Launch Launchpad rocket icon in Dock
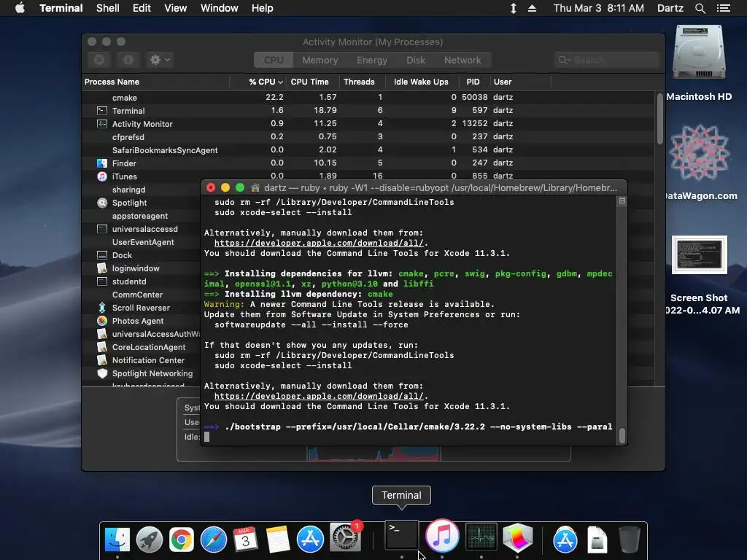 coord(149,540)
